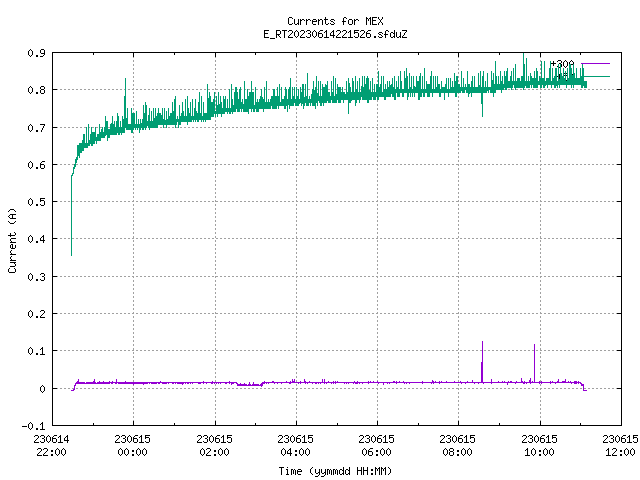The height and width of the screenshot is (480, 640).
Task: Click the 0.7 y-axis tick label
Action: 36,128
